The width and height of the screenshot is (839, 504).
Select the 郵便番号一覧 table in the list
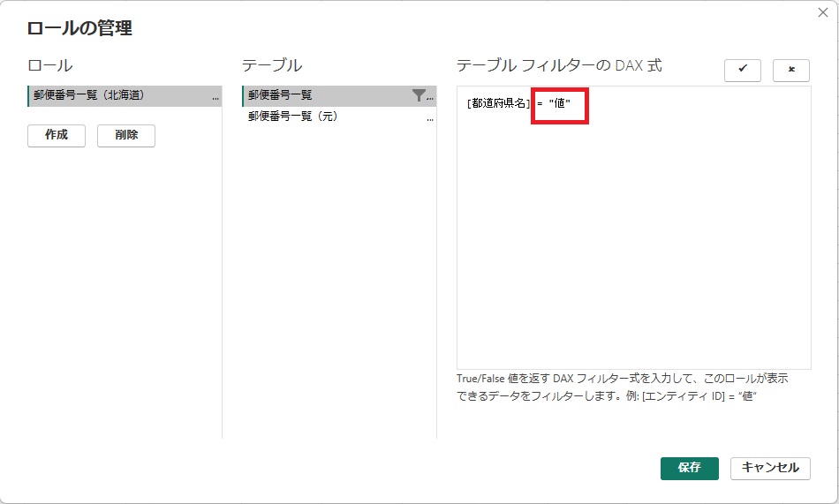coord(280,95)
